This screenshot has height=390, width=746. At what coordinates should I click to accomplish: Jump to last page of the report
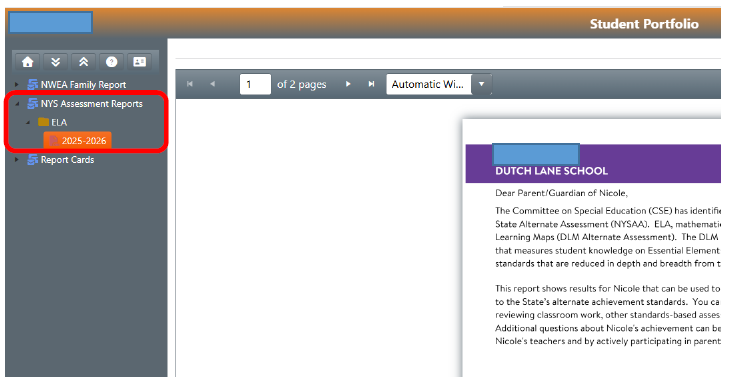click(371, 84)
